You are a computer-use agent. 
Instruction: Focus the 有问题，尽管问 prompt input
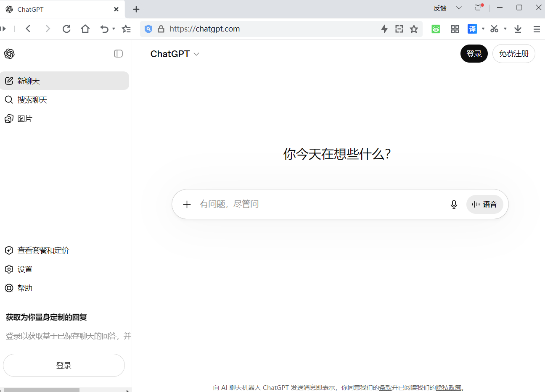(320, 204)
